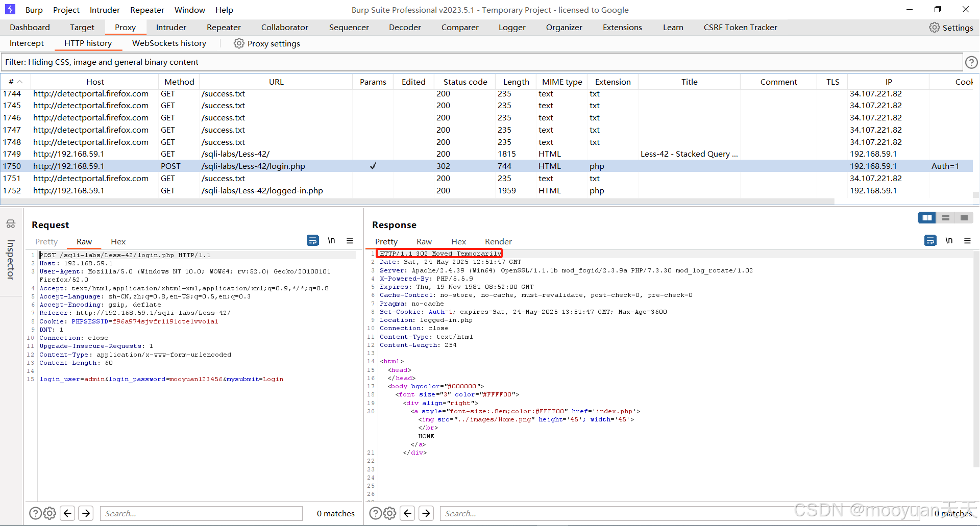Open the WebSockets history sub-tab
This screenshot has height=526, width=980.
pos(169,43)
